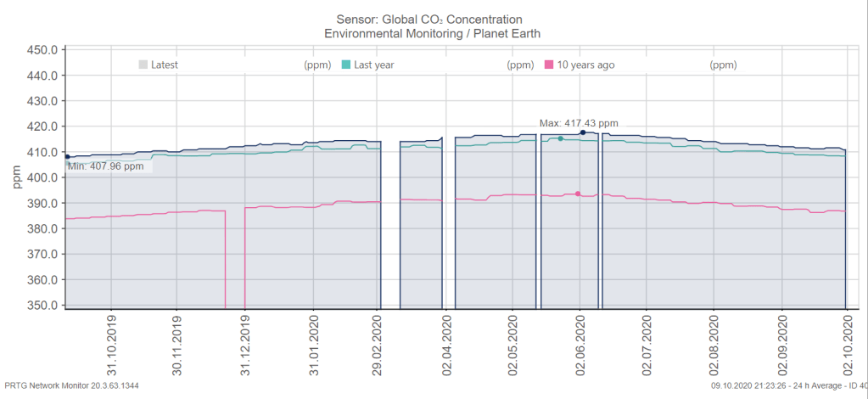The image size is (868, 399).
Task: Click the 02.10.2020 date axis label
Action: [x=848, y=347]
